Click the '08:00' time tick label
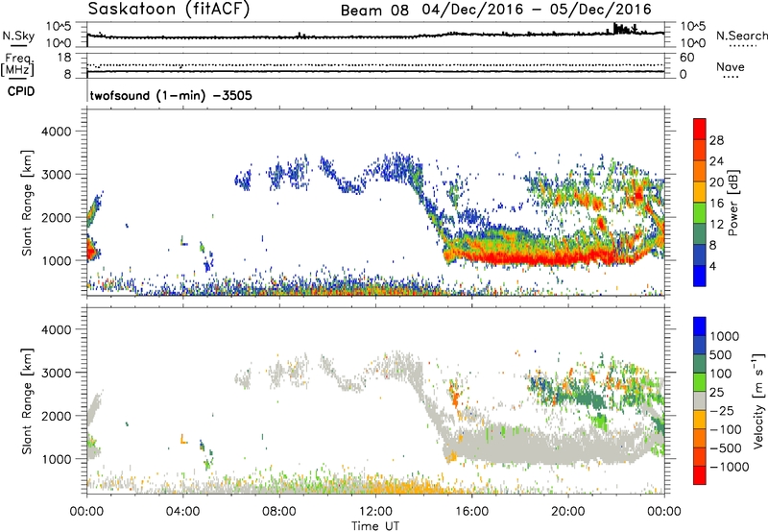768x532 pixels. click(279, 512)
